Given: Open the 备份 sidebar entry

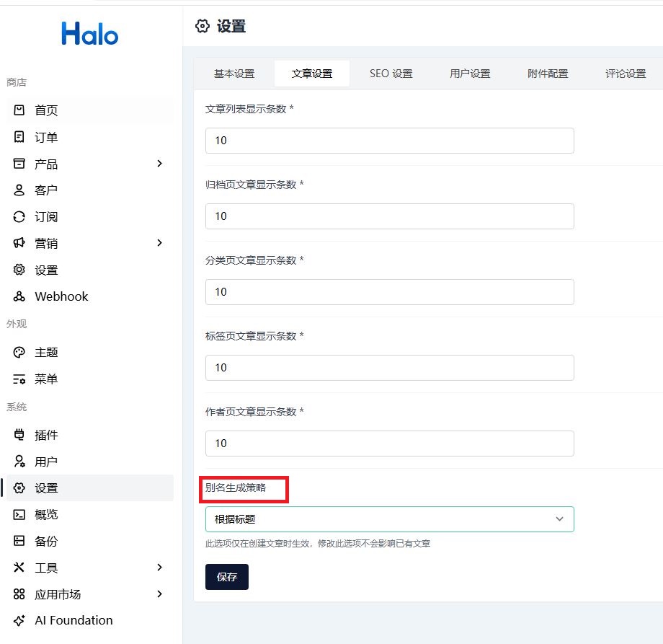Looking at the screenshot, I should (90, 541).
